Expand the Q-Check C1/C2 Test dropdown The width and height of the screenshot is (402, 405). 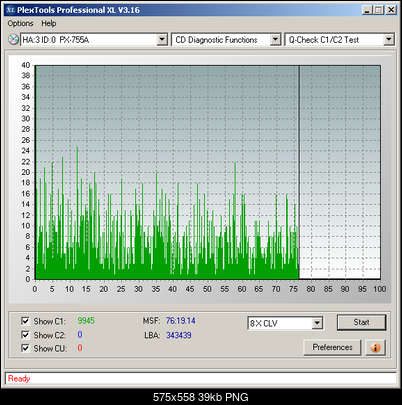pyautogui.click(x=388, y=40)
